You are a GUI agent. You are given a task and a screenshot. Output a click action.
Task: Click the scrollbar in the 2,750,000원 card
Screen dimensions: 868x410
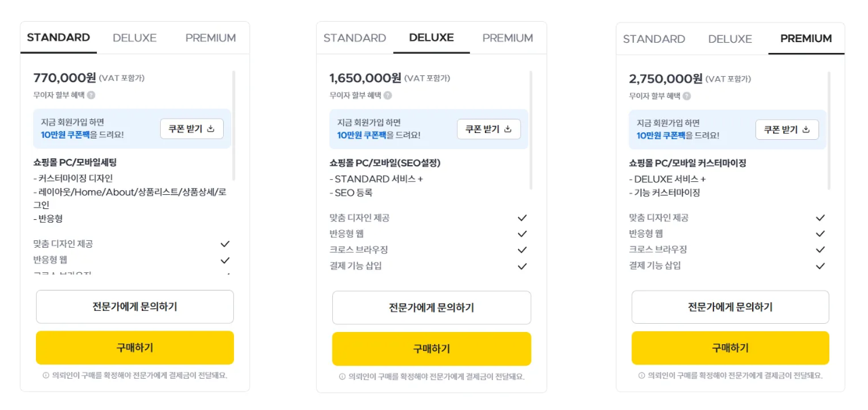tap(829, 129)
